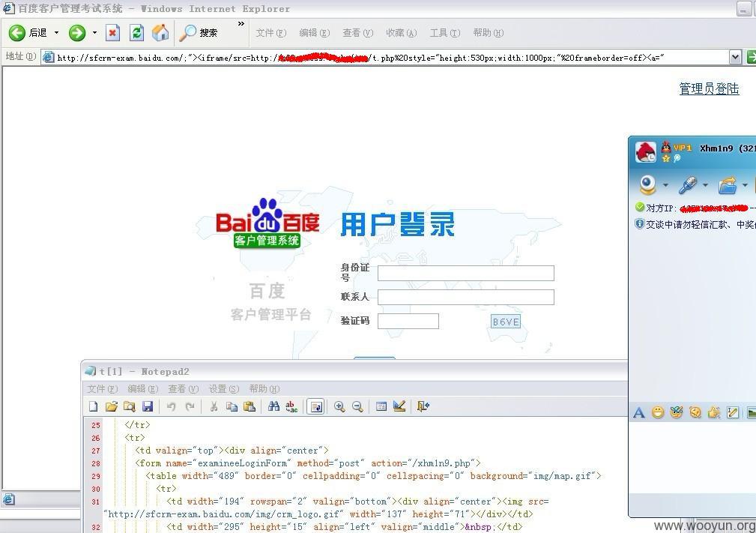Open Notepad2 帮助(H) help menu
This screenshot has height=533, width=756.
tap(264, 389)
